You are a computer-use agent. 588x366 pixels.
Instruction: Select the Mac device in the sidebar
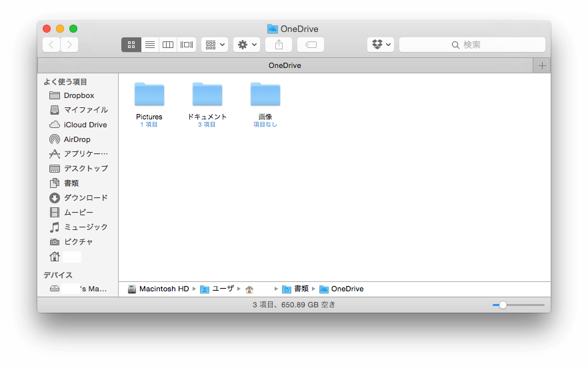pos(79,289)
